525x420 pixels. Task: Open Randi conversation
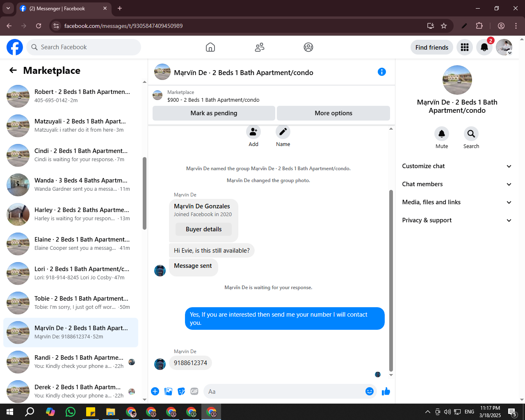(x=71, y=362)
